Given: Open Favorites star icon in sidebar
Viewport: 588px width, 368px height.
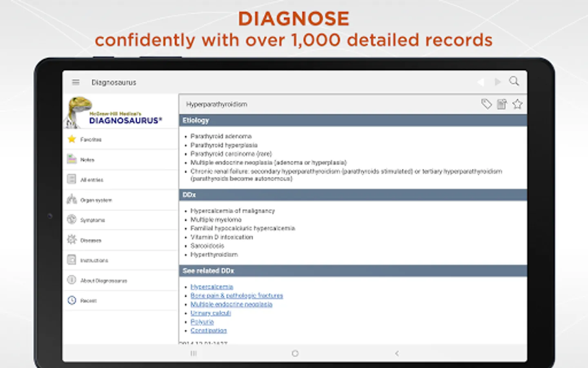Looking at the screenshot, I should click(72, 139).
